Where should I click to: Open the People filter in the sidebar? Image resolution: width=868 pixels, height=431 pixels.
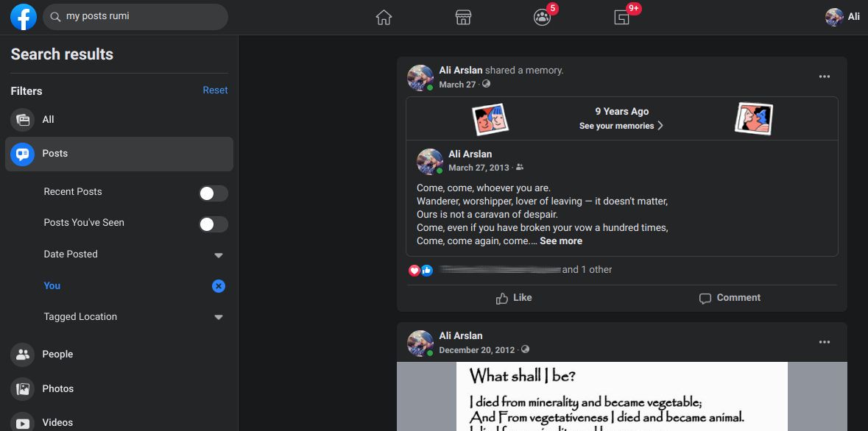tap(57, 354)
